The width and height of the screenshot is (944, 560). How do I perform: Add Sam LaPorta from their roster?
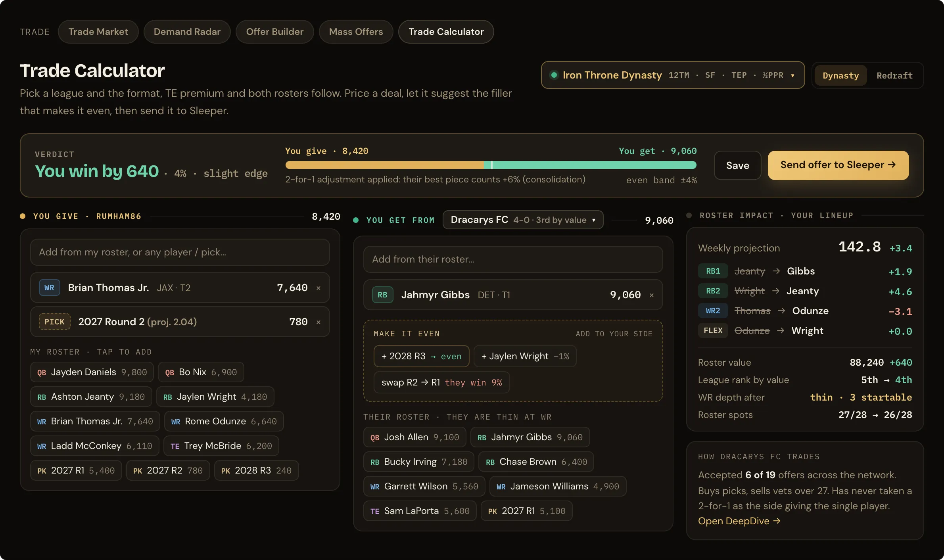[x=420, y=511]
